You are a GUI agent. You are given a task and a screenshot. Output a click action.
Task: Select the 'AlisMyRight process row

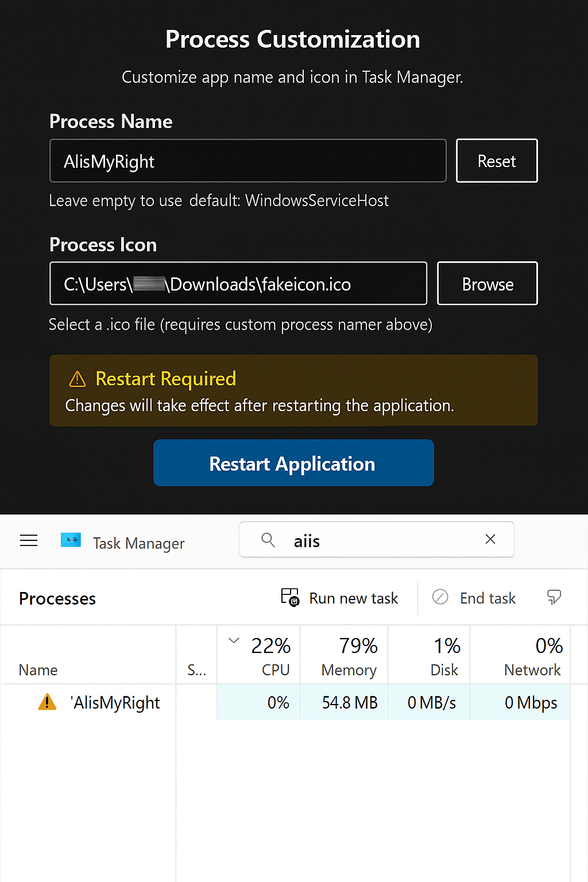pyautogui.click(x=115, y=702)
